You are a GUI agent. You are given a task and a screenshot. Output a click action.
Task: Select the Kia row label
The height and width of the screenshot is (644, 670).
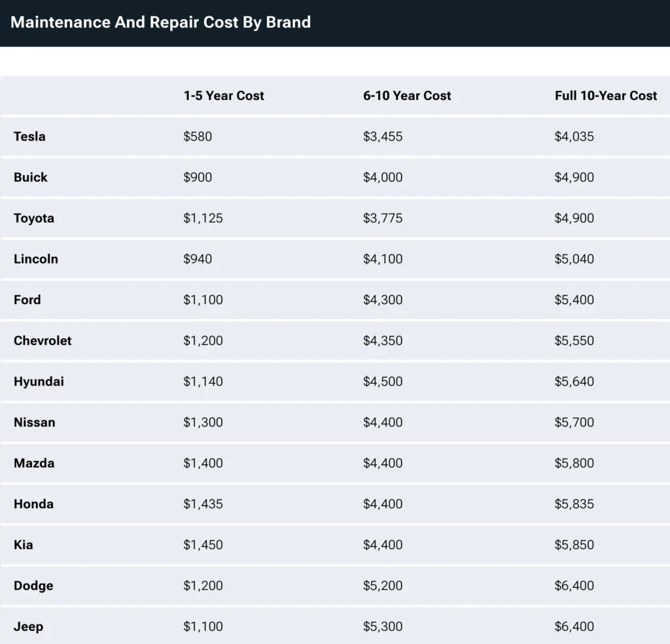[24, 545]
